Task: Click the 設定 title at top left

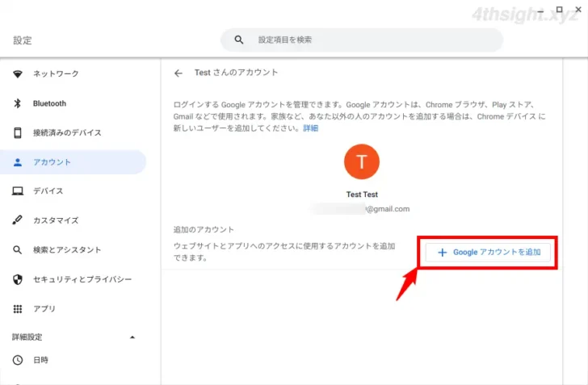Action: (x=23, y=40)
